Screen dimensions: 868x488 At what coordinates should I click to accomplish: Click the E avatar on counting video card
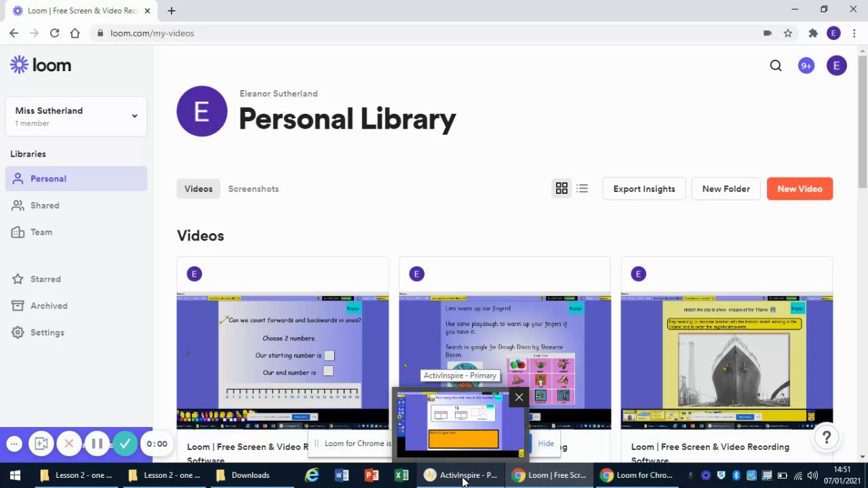[x=194, y=274]
